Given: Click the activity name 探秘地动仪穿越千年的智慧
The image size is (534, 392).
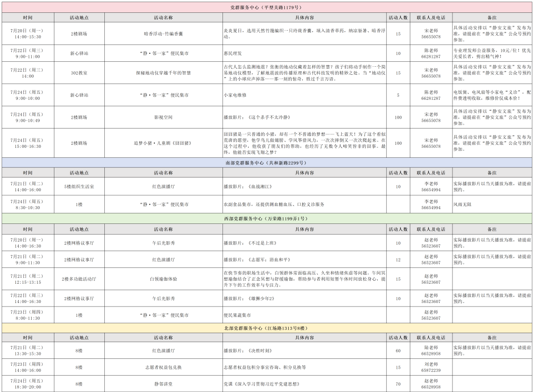Looking at the screenshot, I should [164, 73].
